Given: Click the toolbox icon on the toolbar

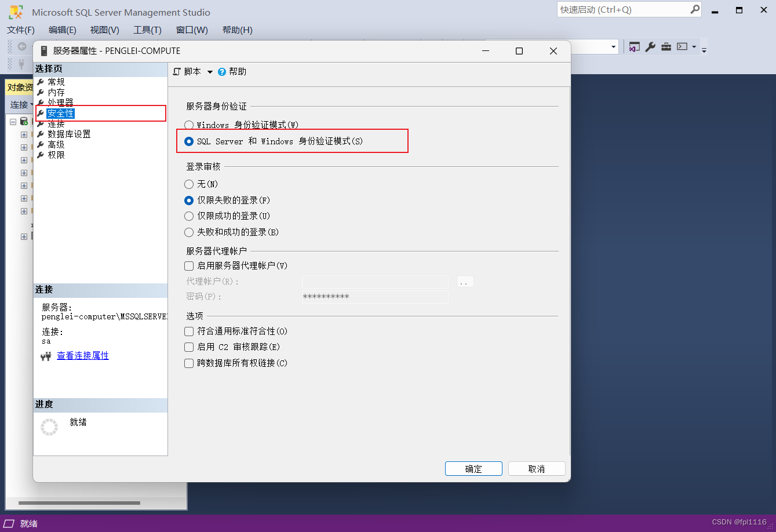Looking at the screenshot, I should point(665,46).
